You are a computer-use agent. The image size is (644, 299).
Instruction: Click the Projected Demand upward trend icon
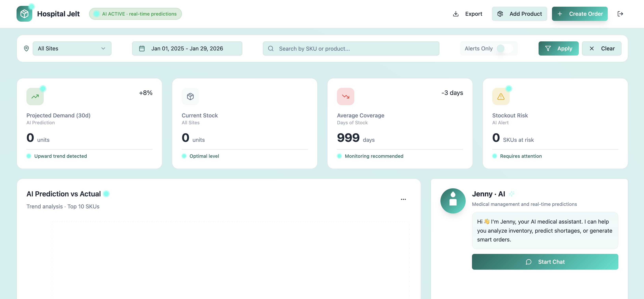pyautogui.click(x=35, y=97)
